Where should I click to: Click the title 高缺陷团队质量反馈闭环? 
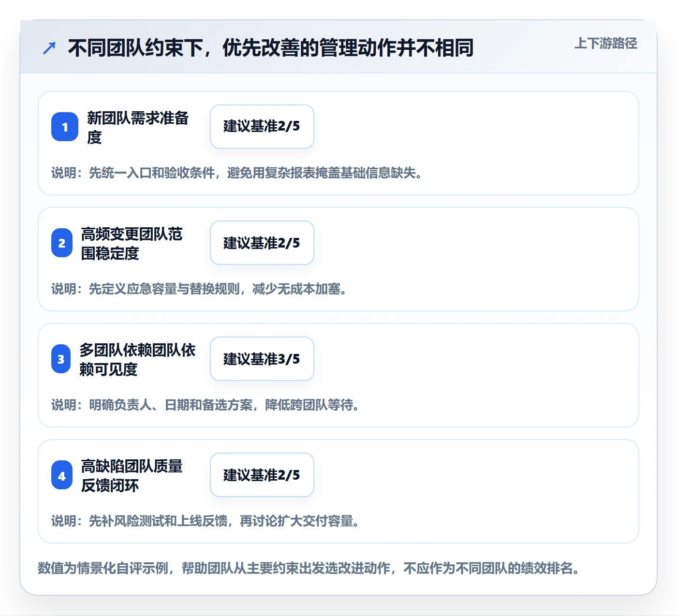(132, 475)
